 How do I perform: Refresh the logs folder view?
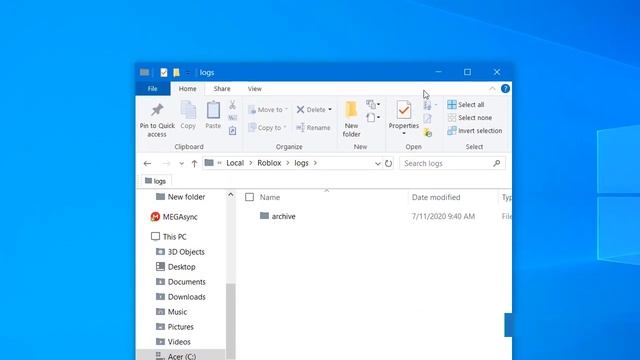(388, 163)
